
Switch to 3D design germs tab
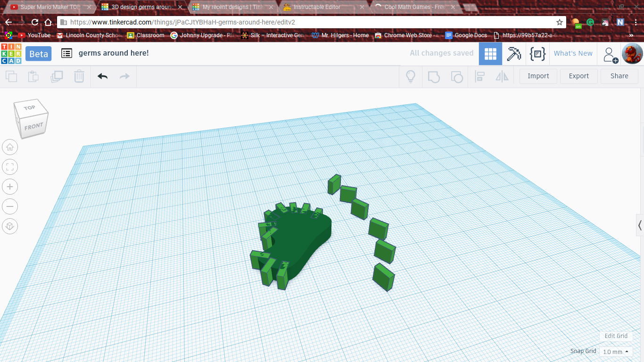click(141, 7)
